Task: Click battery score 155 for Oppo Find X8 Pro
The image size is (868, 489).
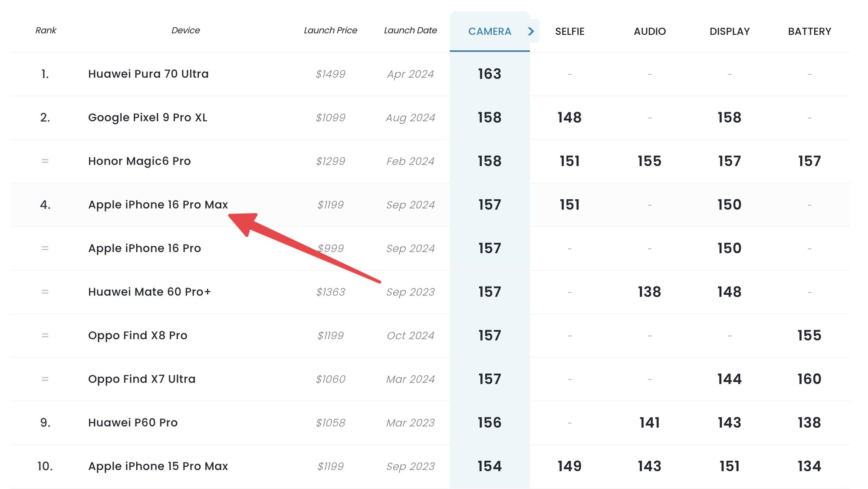Action: click(809, 335)
